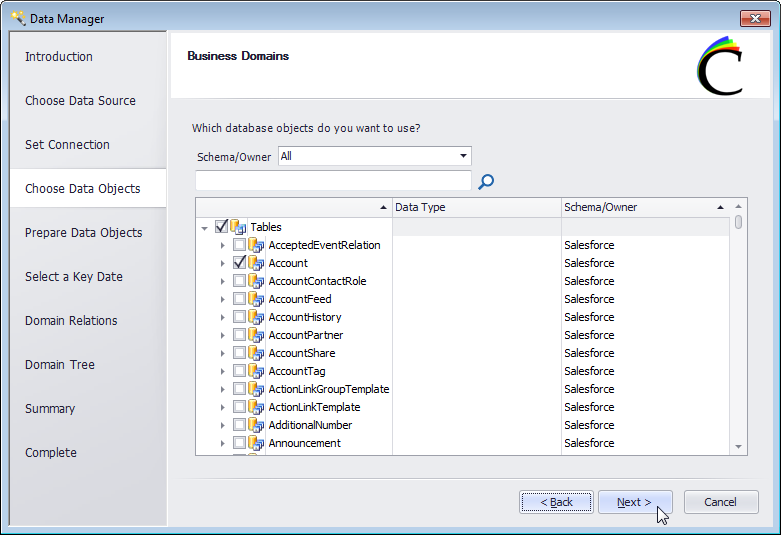Image resolution: width=781 pixels, height=535 pixels.
Task: Tick the AccountPartner checkbox
Action: [239, 335]
